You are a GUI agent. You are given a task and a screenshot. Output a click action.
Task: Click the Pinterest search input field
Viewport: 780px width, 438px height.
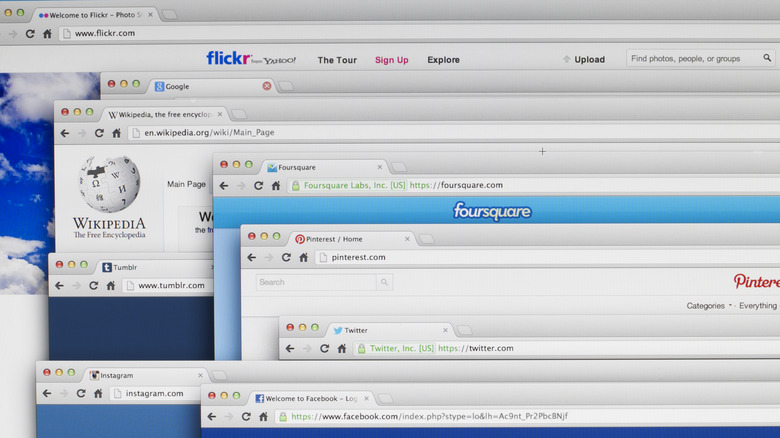tap(314, 283)
